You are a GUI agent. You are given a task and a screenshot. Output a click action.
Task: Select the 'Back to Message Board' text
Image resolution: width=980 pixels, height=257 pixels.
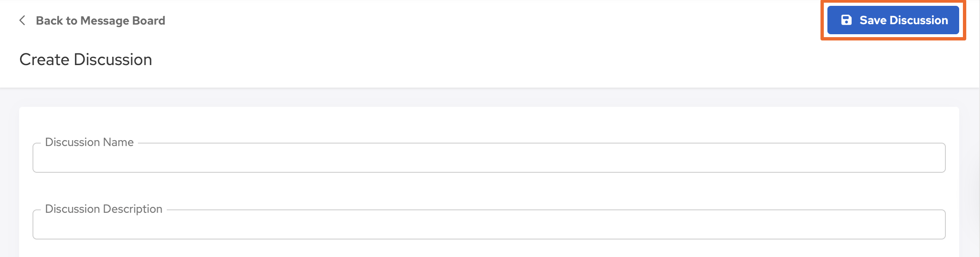[x=100, y=20]
